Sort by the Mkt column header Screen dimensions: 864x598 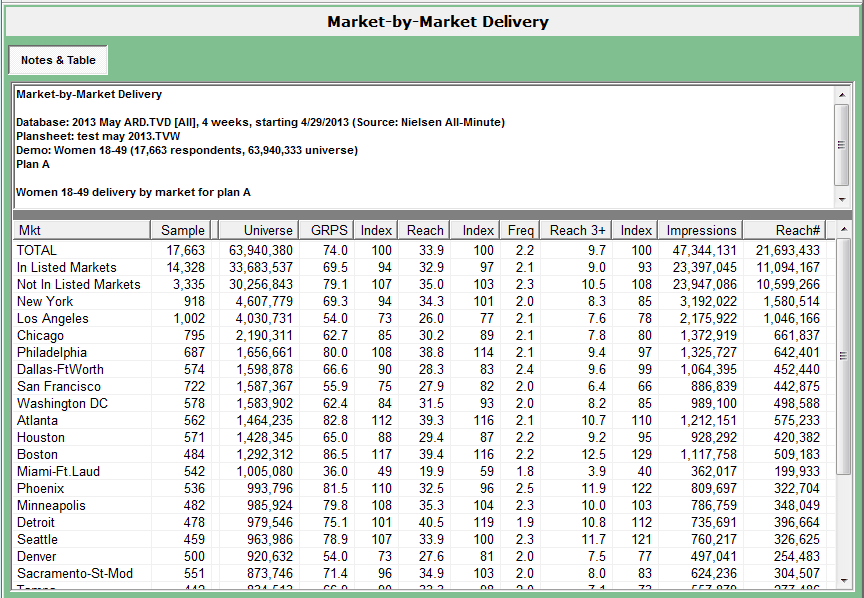click(x=82, y=230)
